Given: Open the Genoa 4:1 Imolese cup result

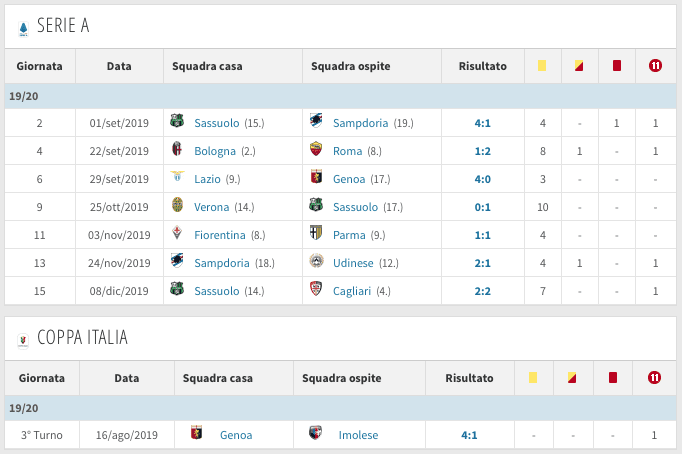Looking at the screenshot, I should 470,435.
